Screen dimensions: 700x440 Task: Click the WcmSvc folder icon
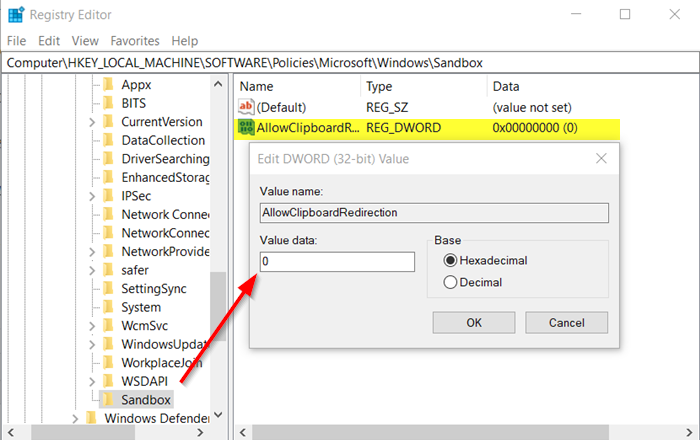coord(108,326)
